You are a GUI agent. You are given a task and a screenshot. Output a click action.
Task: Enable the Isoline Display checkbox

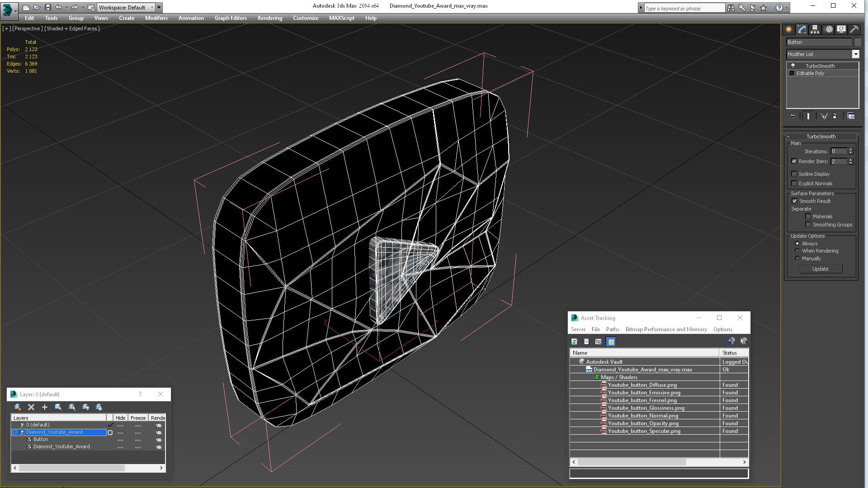(x=794, y=174)
